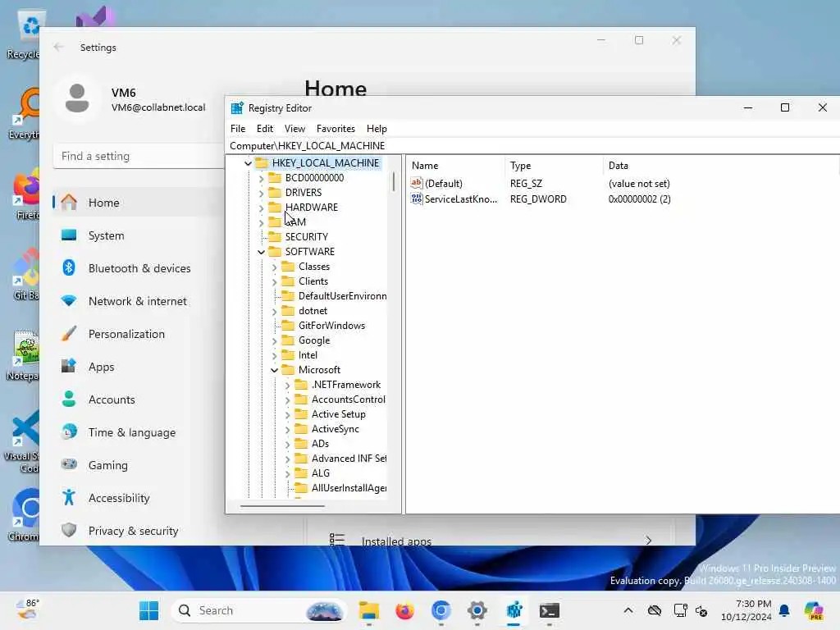Collapse the Microsoft key
This screenshot has height=630, width=840.
click(274, 370)
